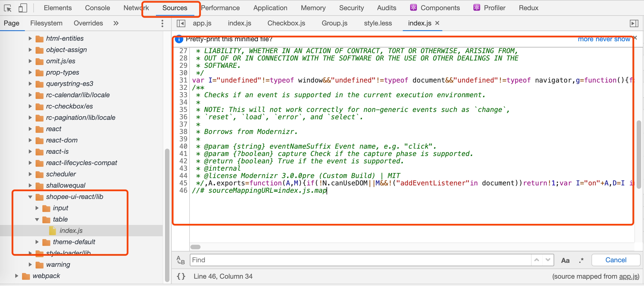Cancel the find search bar

point(615,260)
